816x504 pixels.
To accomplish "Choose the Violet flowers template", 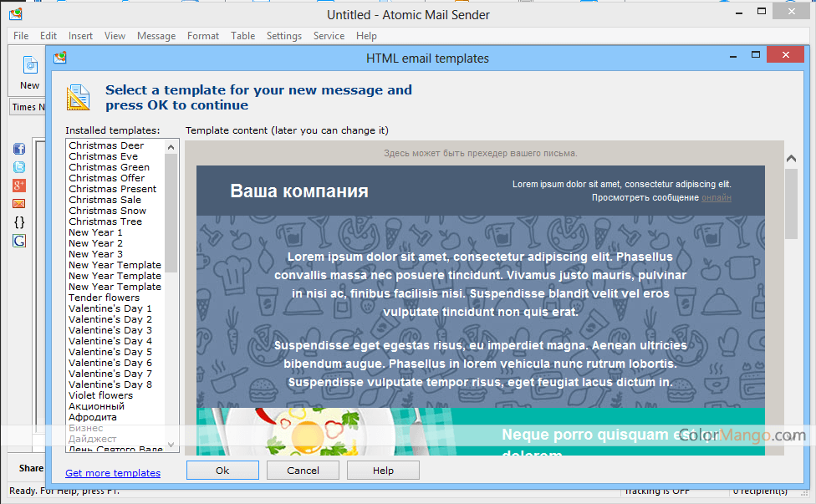I will [x=100, y=395].
